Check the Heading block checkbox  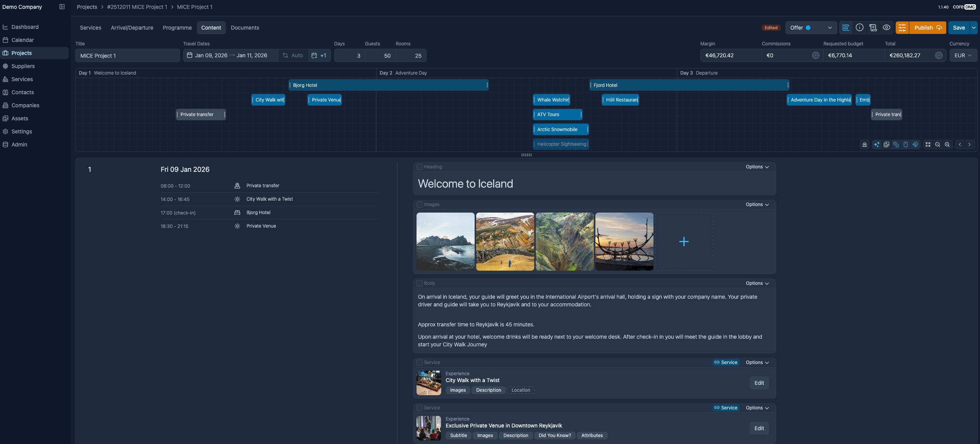[420, 167]
